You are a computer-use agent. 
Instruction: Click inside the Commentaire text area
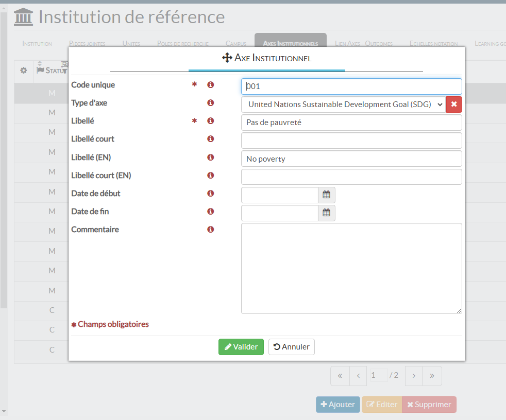[351, 268]
